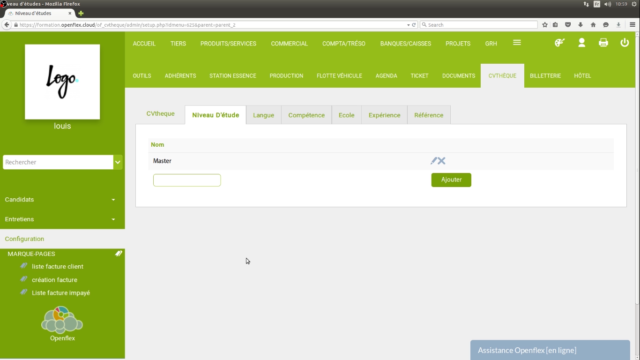Click the power logout icon
Image resolution: width=640 pixels, height=360 pixels.
pos(624,43)
